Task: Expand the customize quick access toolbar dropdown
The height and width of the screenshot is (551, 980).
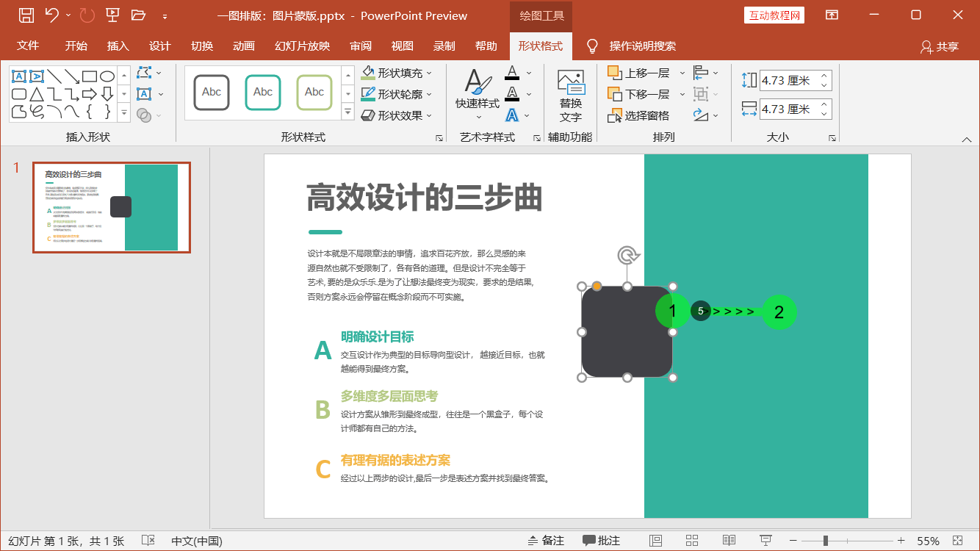Action: tap(165, 15)
